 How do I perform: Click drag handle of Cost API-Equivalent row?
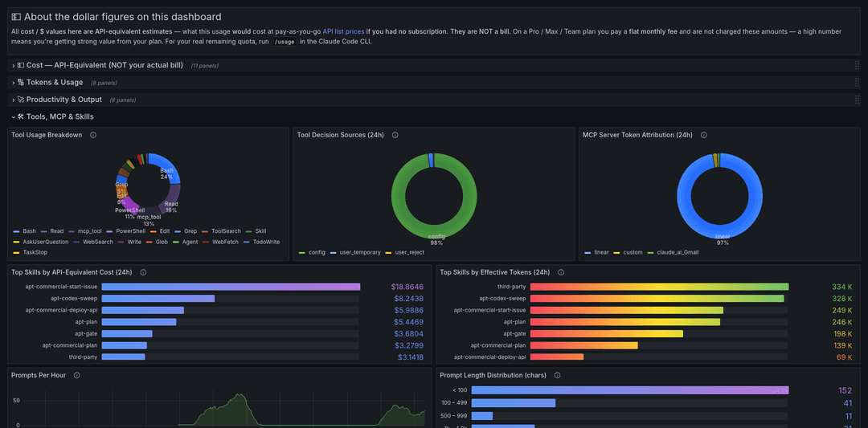click(x=857, y=65)
